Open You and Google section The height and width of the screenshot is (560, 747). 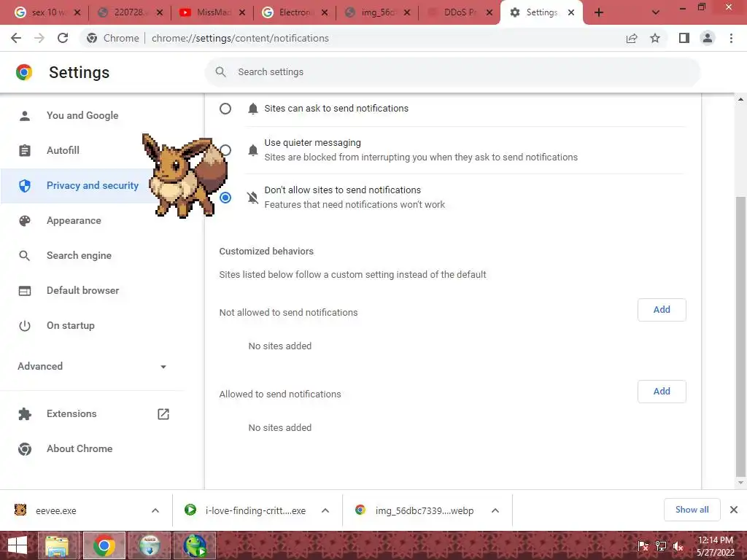coord(82,115)
